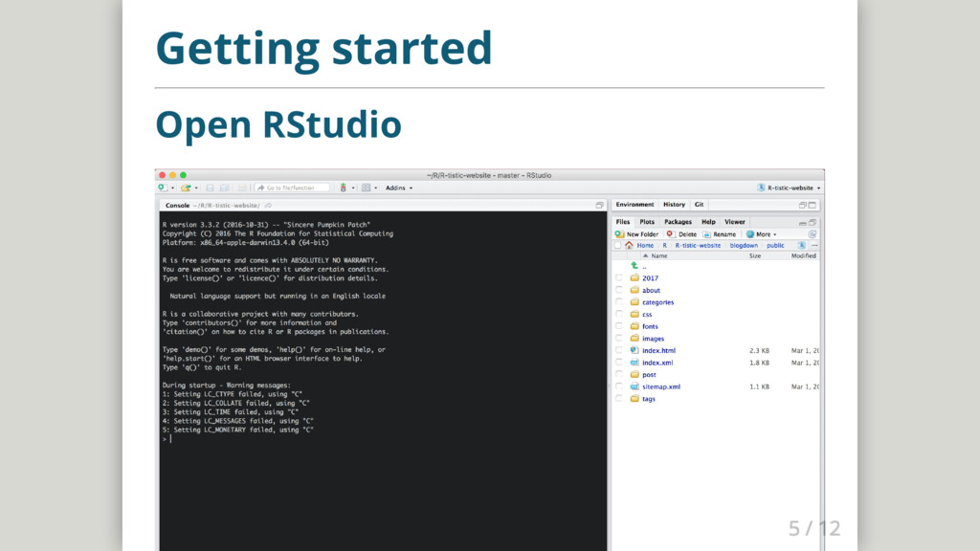
Task: Click the Rename file icon
Action: (x=707, y=234)
